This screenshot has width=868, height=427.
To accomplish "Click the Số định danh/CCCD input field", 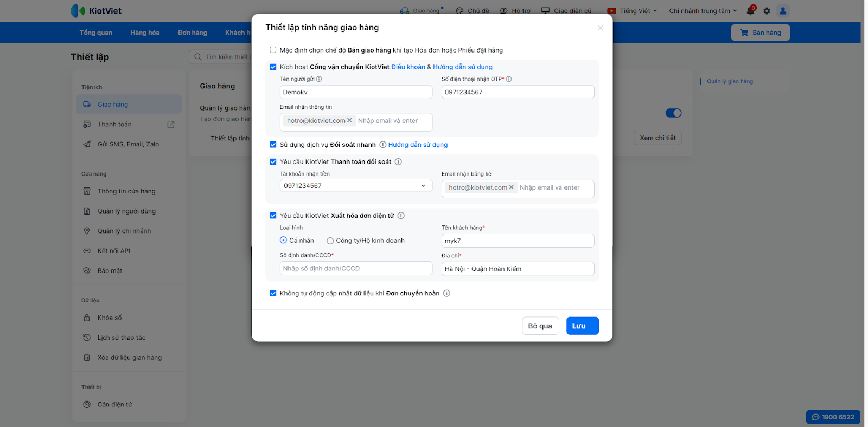I will (x=356, y=269).
